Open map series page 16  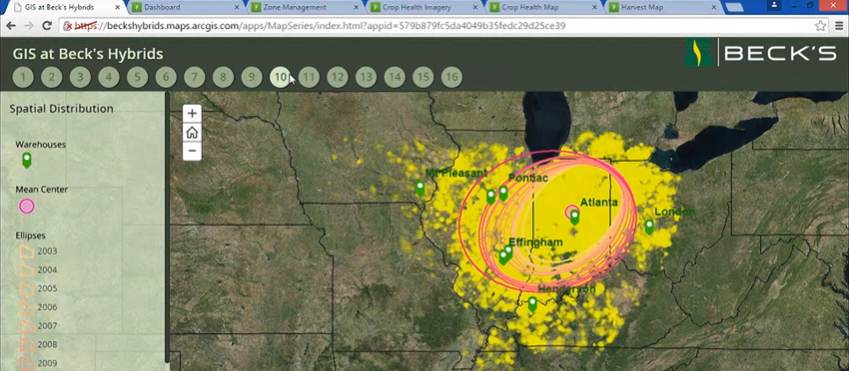[452, 77]
